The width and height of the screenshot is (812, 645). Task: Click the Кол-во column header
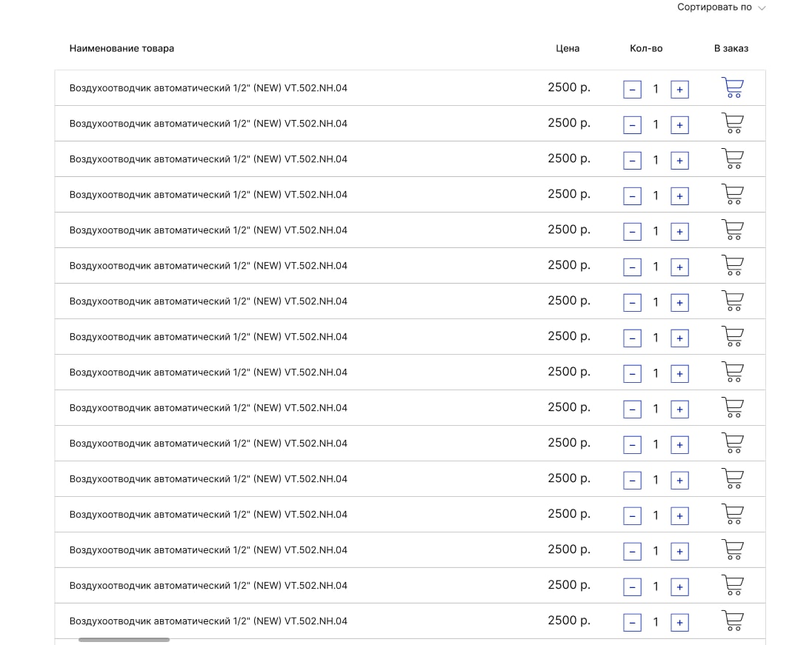(x=646, y=48)
